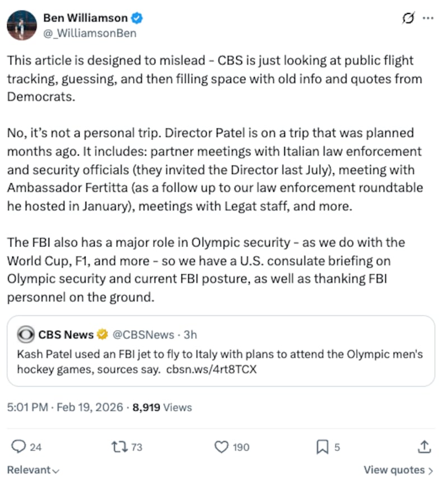Open Grok analysis of this post
Viewport: 448px width, 482px height.
pyautogui.click(x=408, y=18)
